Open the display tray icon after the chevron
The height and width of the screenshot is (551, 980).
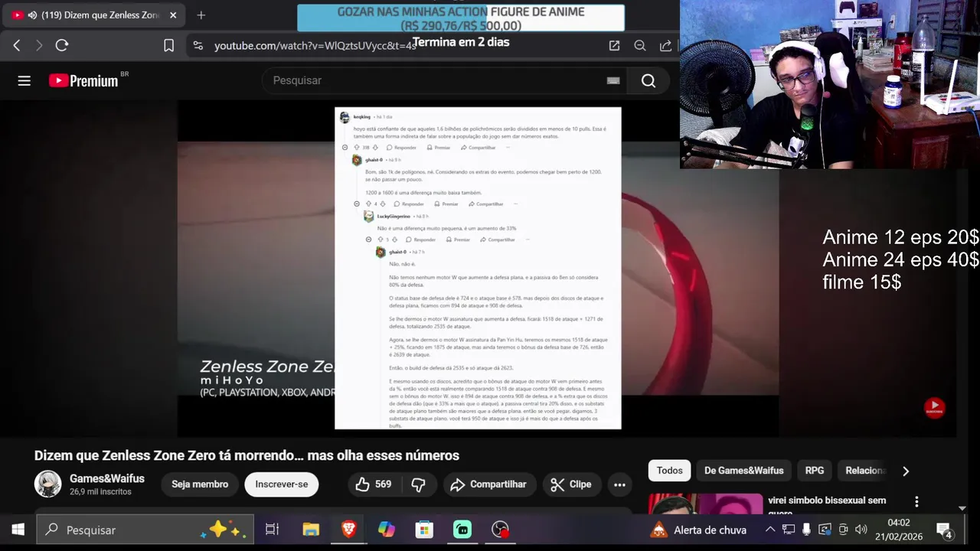click(788, 530)
